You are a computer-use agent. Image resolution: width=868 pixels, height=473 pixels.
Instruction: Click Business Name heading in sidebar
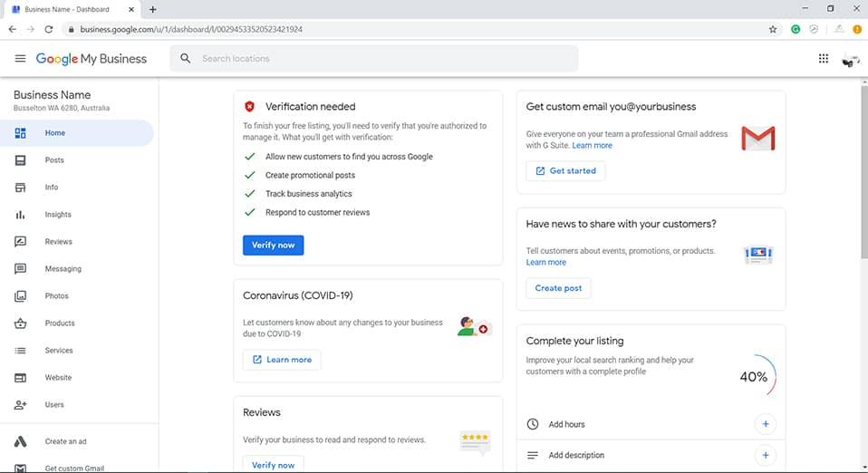coord(52,95)
